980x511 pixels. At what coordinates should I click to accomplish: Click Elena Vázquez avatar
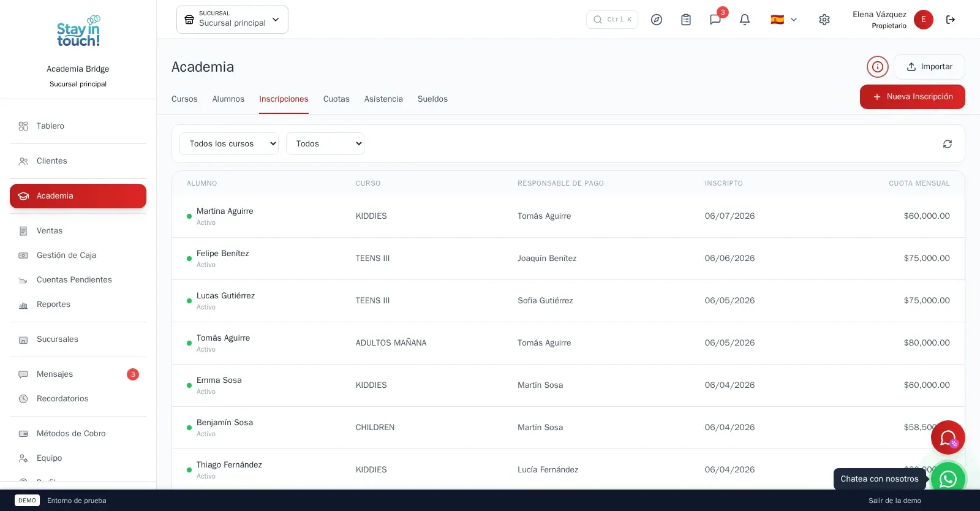[x=924, y=20]
